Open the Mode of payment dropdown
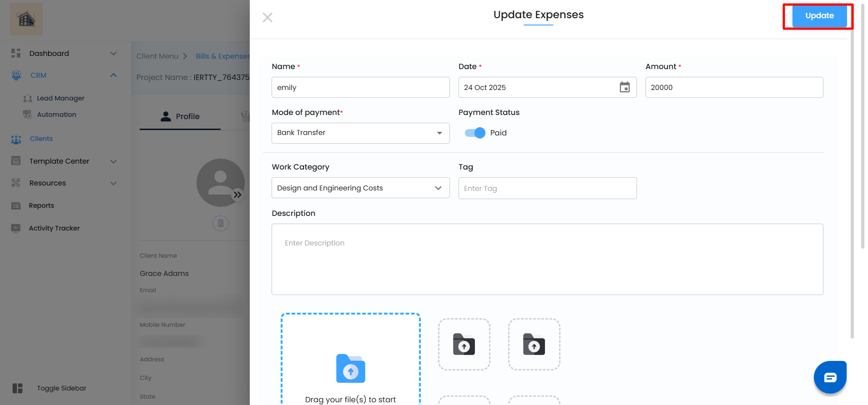Viewport: 868px width, 405px height. tap(360, 133)
